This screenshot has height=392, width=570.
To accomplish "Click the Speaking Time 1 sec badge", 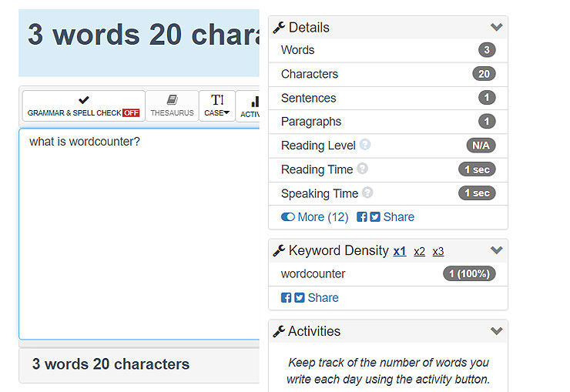I will pyautogui.click(x=477, y=193).
